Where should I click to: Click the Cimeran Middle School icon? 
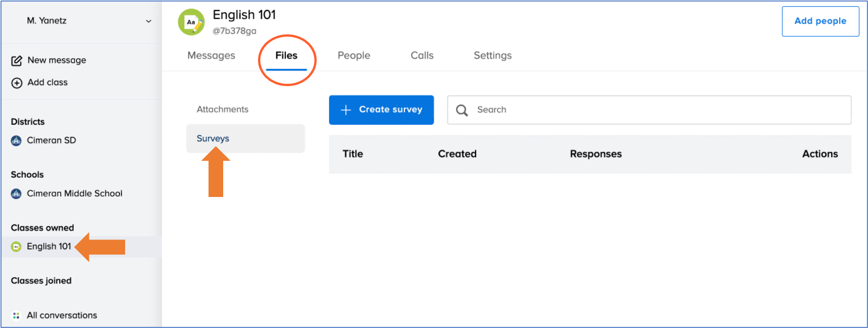[x=16, y=194]
